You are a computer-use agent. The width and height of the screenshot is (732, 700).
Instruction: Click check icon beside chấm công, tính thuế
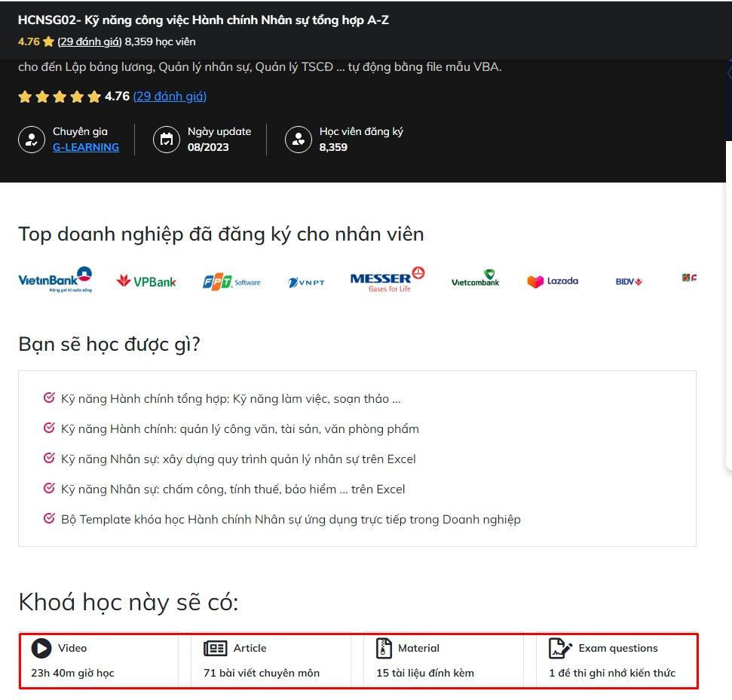(49, 488)
